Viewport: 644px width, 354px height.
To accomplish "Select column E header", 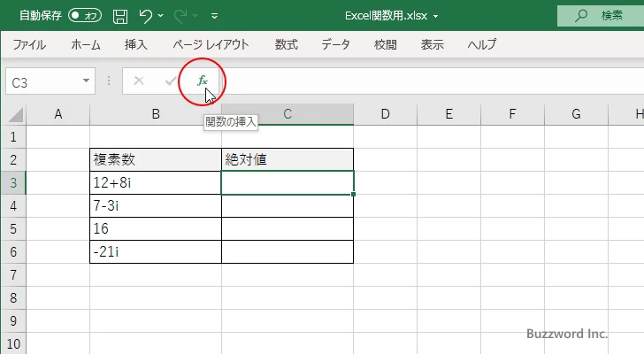I will tap(448, 114).
